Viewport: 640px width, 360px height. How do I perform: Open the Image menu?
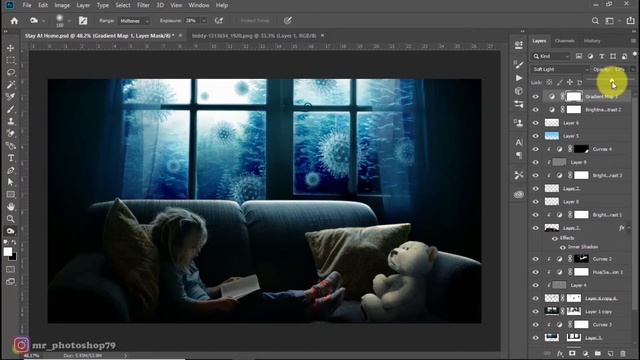coord(62,5)
